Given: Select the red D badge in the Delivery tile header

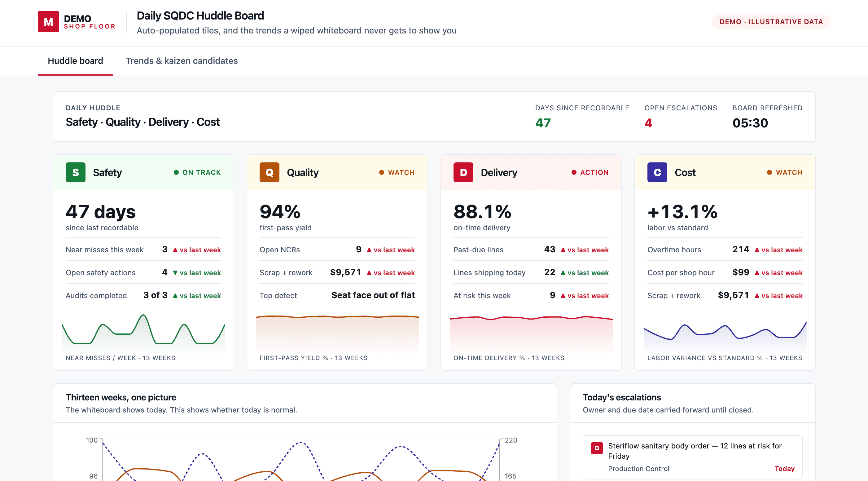Looking at the screenshot, I should coord(463,172).
